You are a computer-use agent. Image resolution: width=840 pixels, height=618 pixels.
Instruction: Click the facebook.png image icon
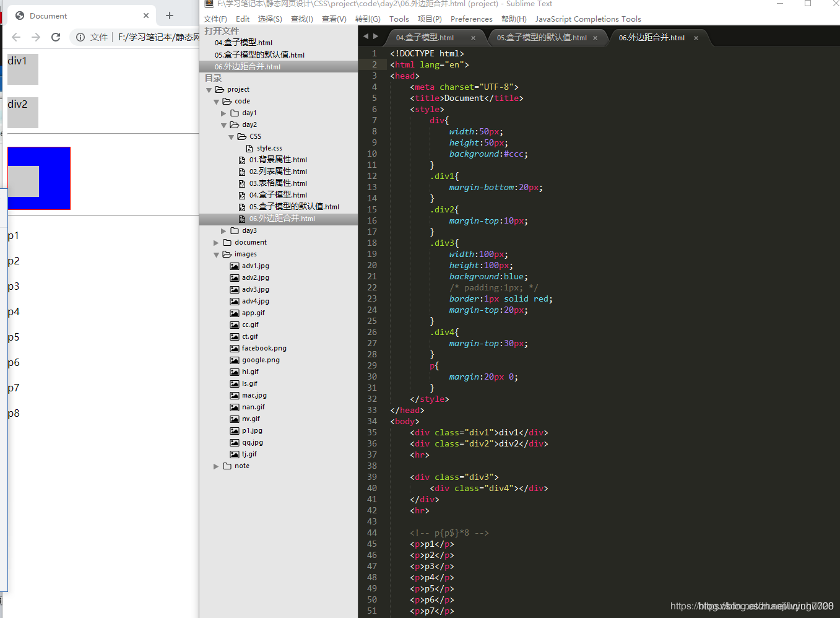[235, 348]
